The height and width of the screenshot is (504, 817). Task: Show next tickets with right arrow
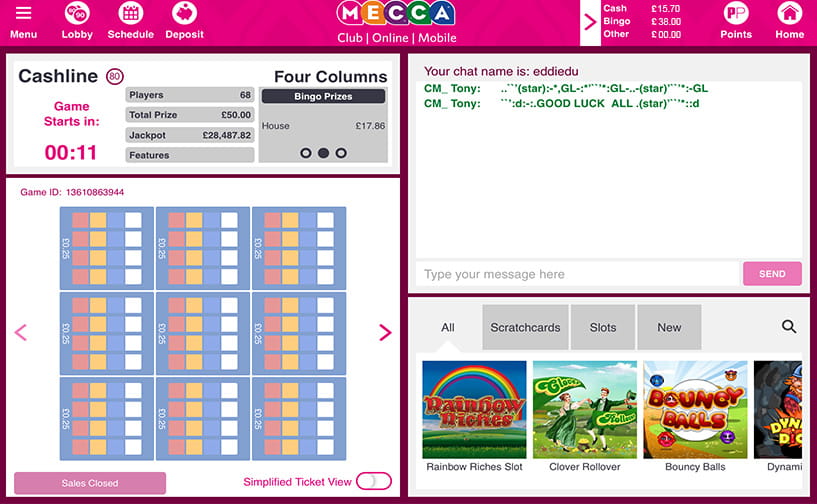(x=385, y=333)
